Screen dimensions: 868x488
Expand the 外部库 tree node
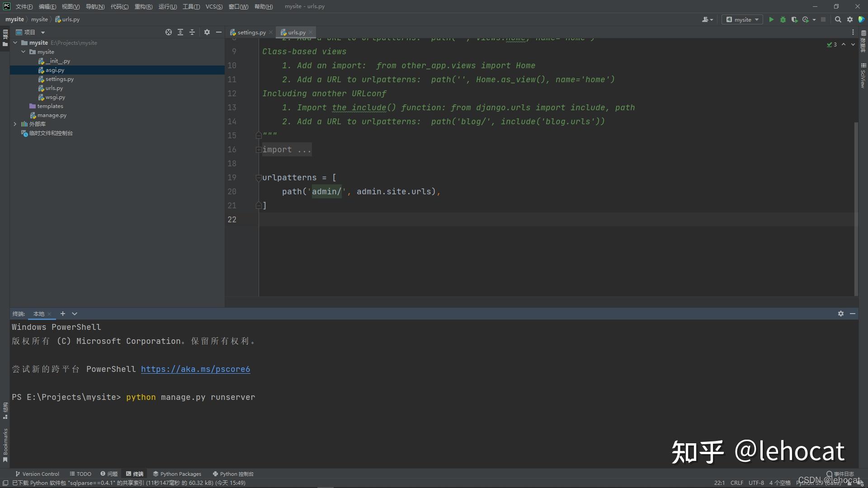pos(15,124)
